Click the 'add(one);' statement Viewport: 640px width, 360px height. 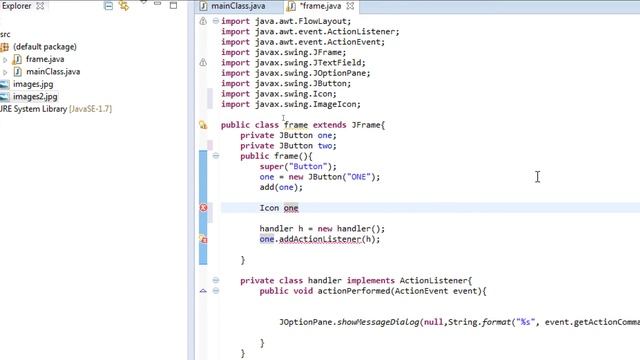click(x=281, y=187)
